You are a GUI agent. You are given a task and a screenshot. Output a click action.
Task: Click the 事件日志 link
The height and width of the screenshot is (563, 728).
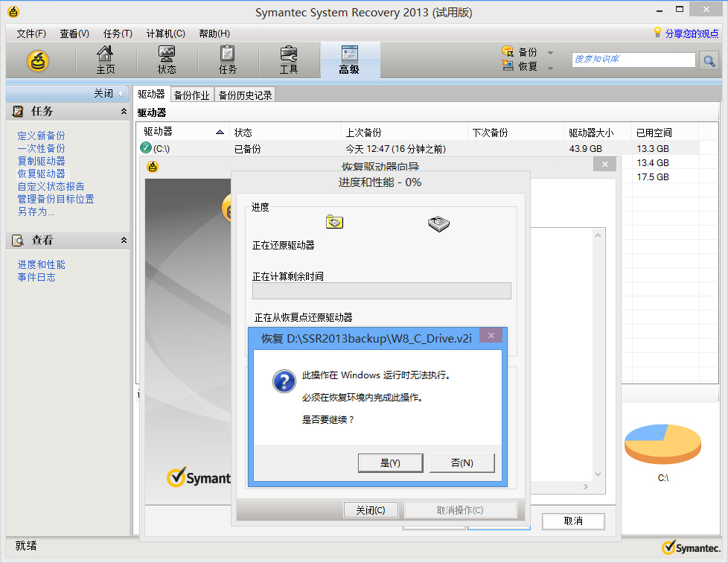[x=36, y=277]
